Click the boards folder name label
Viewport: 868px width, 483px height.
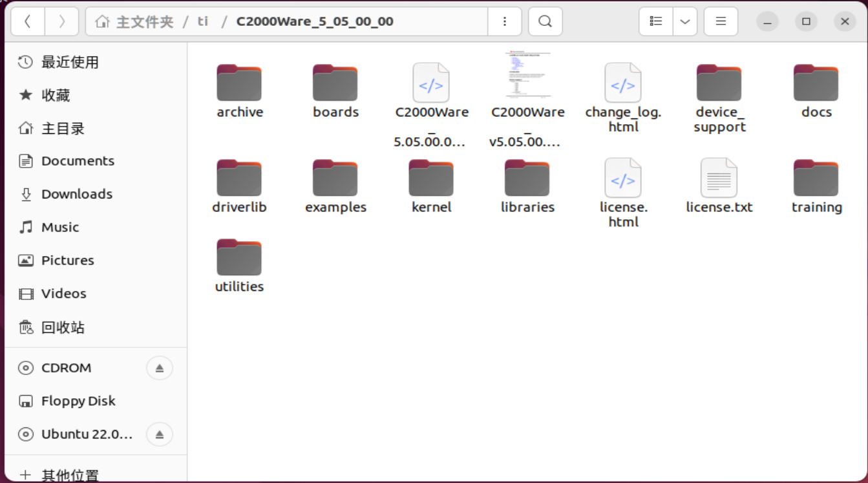(336, 112)
